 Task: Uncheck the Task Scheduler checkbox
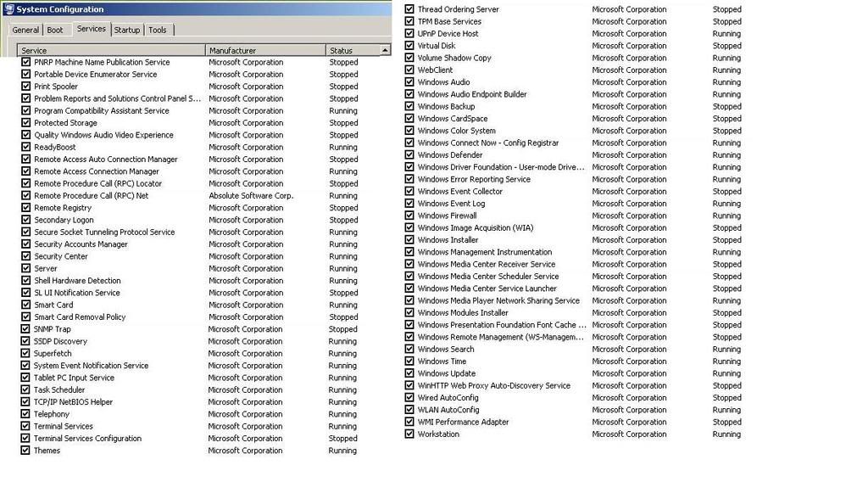coord(25,389)
